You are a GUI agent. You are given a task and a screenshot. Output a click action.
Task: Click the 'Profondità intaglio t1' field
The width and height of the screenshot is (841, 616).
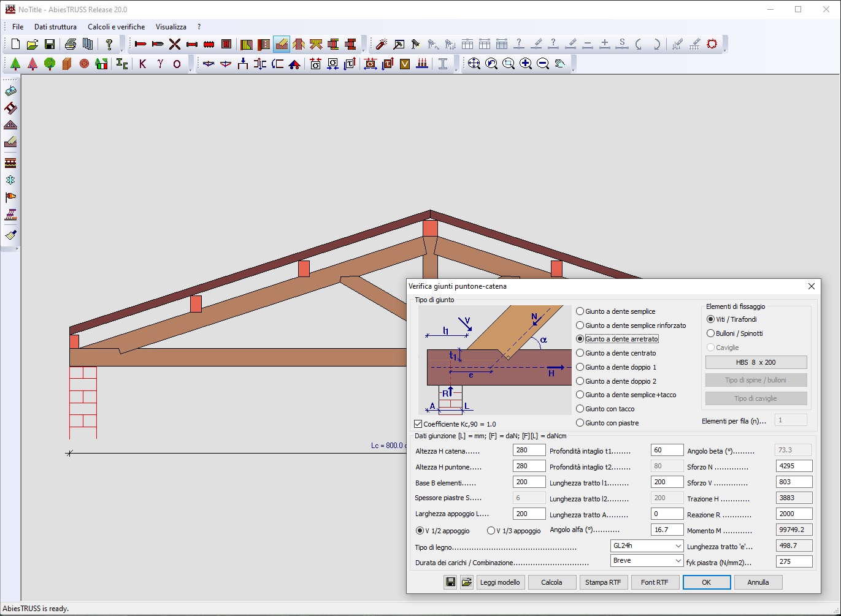667,450
